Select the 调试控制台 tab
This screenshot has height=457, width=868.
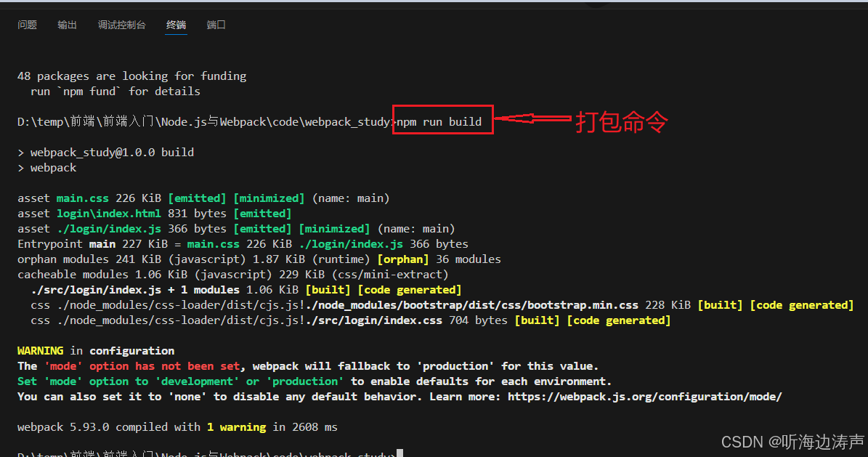[122, 25]
